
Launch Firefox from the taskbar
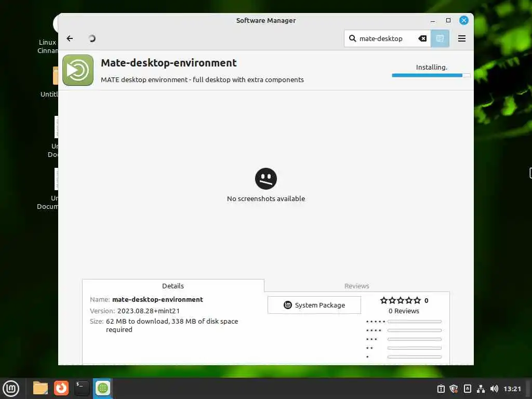pyautogui.click(x=61, y=388)
